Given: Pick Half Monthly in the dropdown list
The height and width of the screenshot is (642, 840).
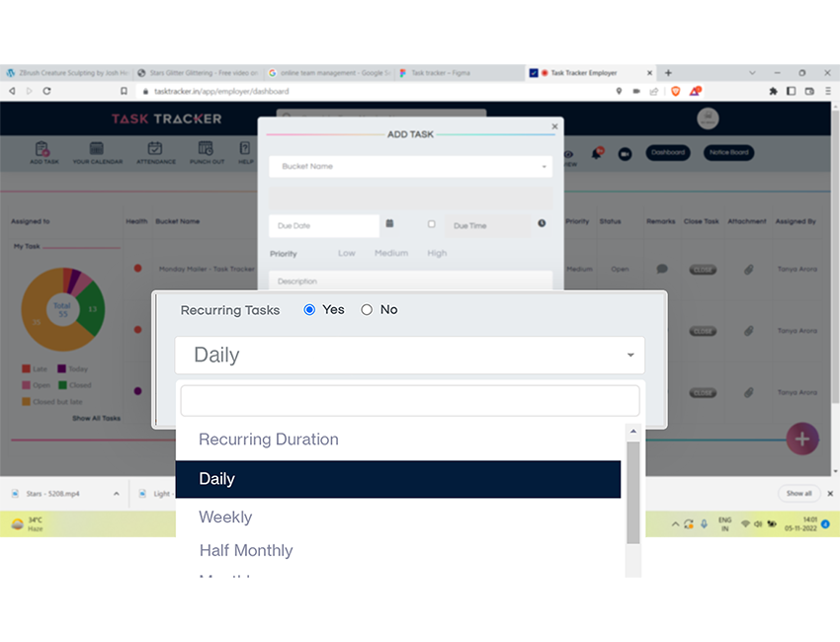Looking at the screenshot, I should pyautogui.click(x=246, y=551).
